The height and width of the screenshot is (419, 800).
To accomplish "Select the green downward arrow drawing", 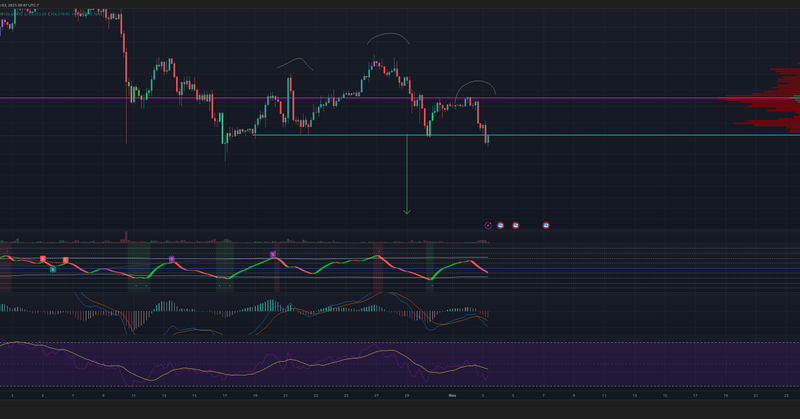I will [x=407, y=175].
